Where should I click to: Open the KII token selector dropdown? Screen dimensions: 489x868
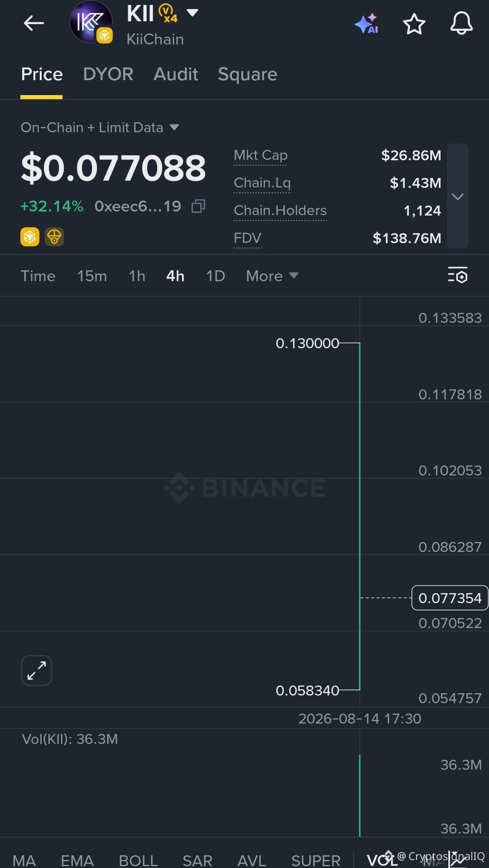[x=192, y=13]
